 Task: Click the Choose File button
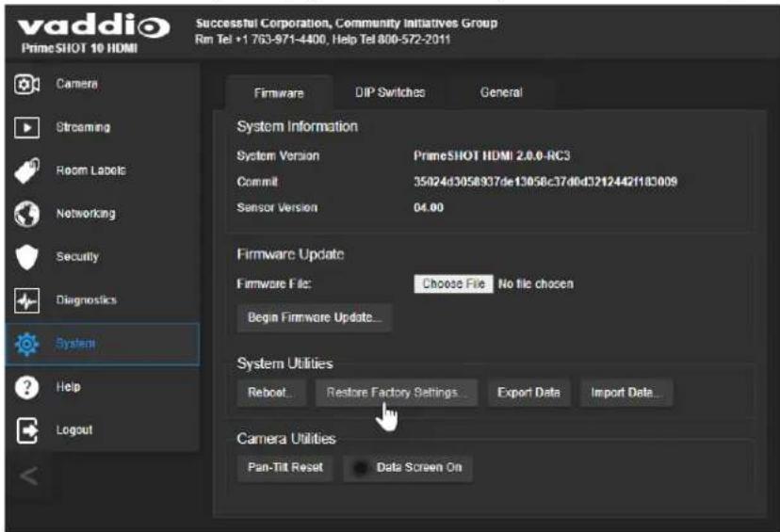click(x=453, y=284)
